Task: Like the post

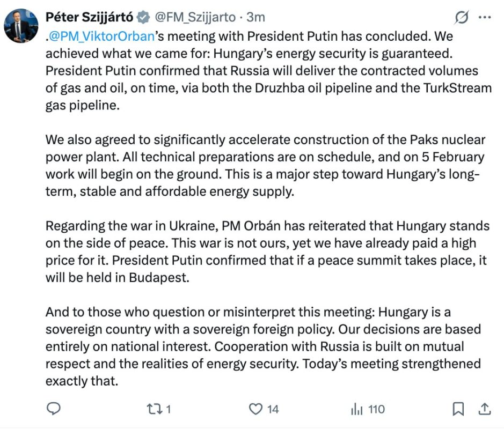Action: point(257,409)
